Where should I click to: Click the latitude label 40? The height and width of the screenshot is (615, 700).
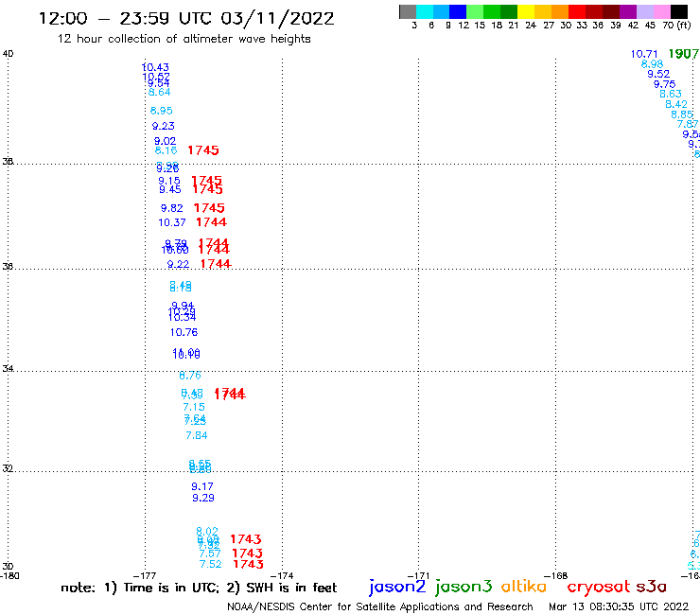8,54
